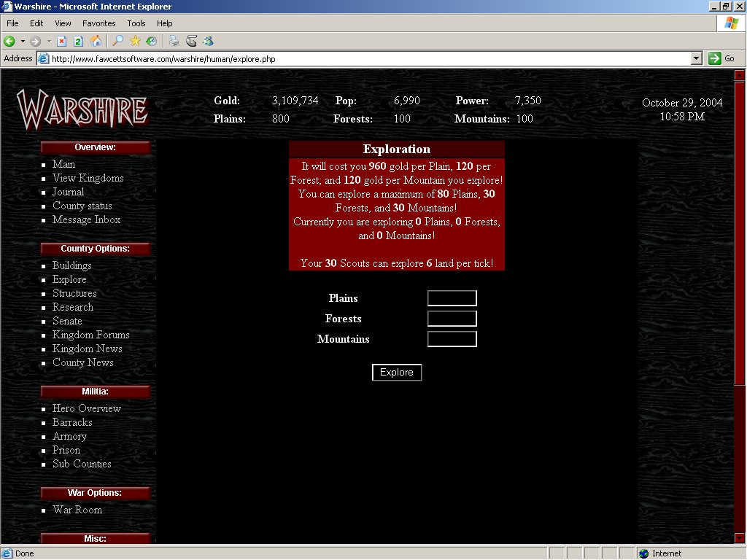Click the Plains input field
The height and width of the screenshot is (560, 747).
[x=452, y=298]
